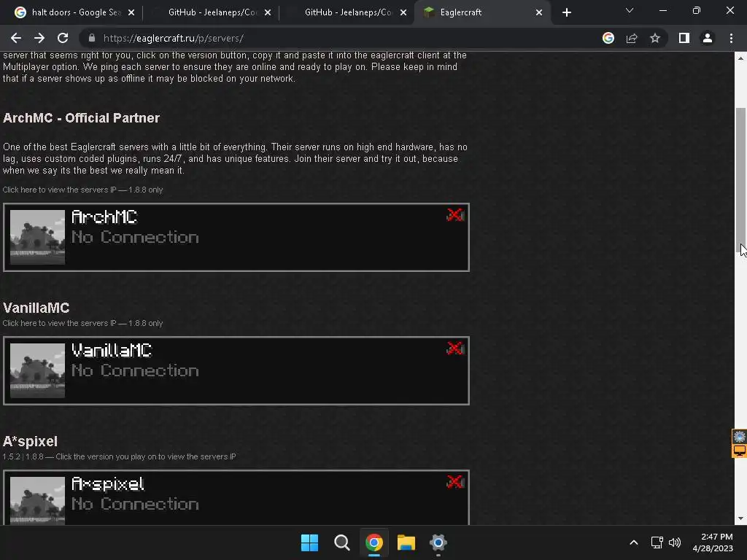The image size is (747, 560).
Task: Go back to the previous page
Action: tap(16, 38)
